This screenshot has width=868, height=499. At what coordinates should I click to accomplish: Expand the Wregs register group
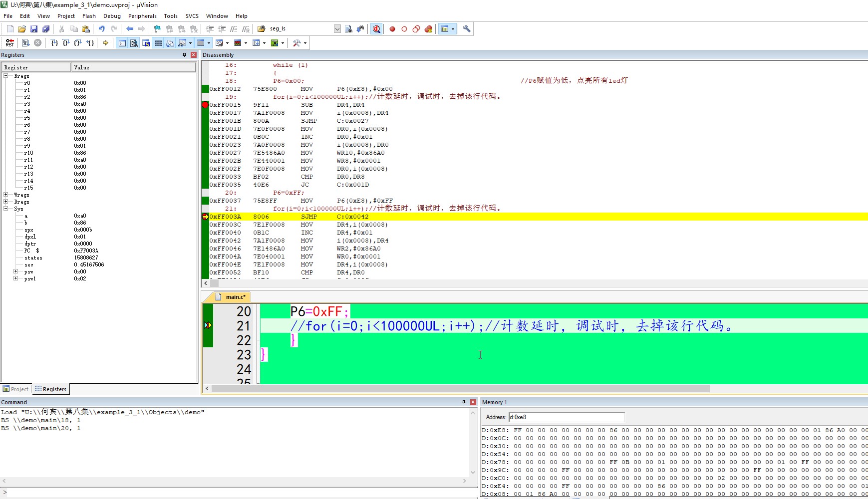pos(6,195)
